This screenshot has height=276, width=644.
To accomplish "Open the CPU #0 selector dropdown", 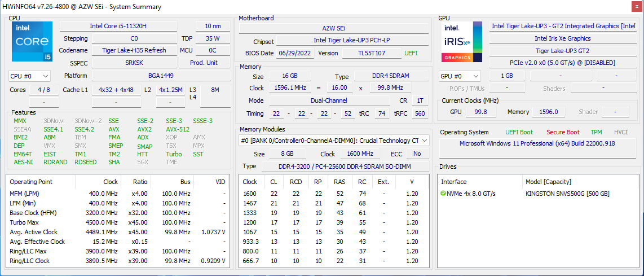I will [29, 76].
